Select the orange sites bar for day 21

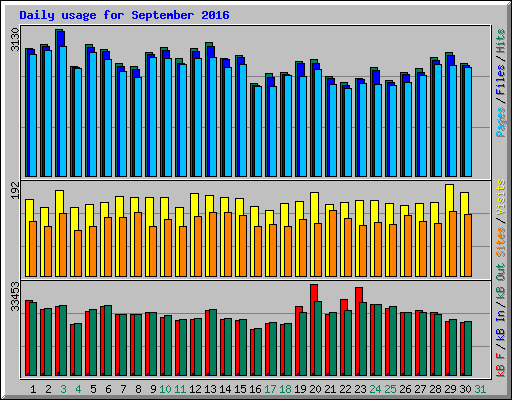coord(333,243)
